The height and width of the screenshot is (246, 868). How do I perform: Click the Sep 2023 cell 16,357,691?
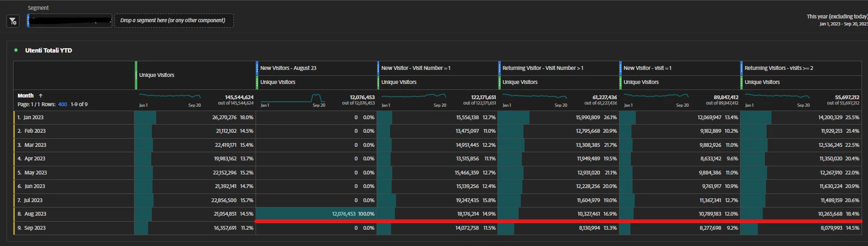(x=195, y=228)
